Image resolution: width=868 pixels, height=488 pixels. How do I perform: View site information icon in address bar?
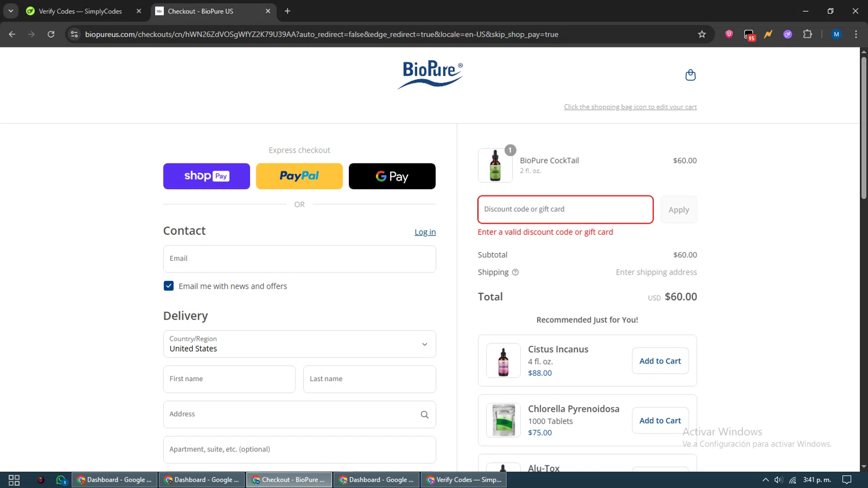74,34
